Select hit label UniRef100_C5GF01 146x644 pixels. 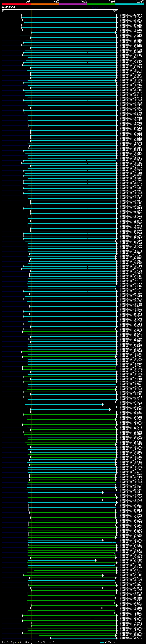click(131, 72)
